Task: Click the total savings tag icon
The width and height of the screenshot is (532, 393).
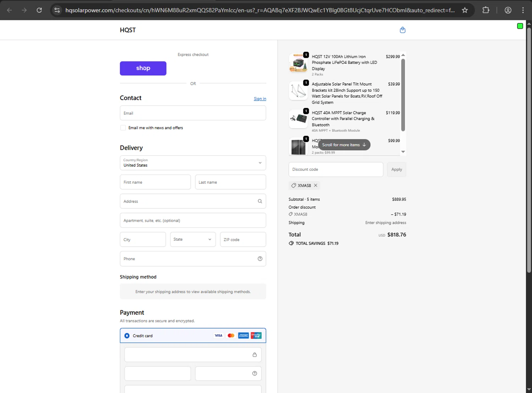Action: click(x=291, y=243)
